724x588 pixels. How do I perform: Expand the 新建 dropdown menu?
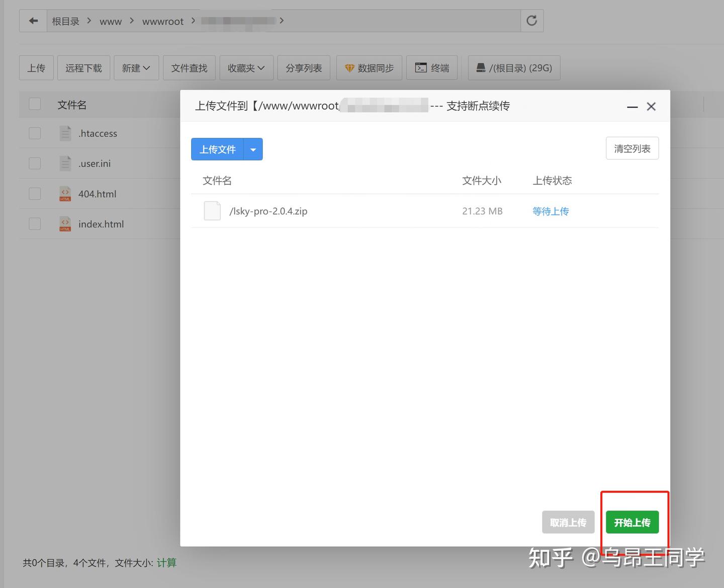pos(136,67)
